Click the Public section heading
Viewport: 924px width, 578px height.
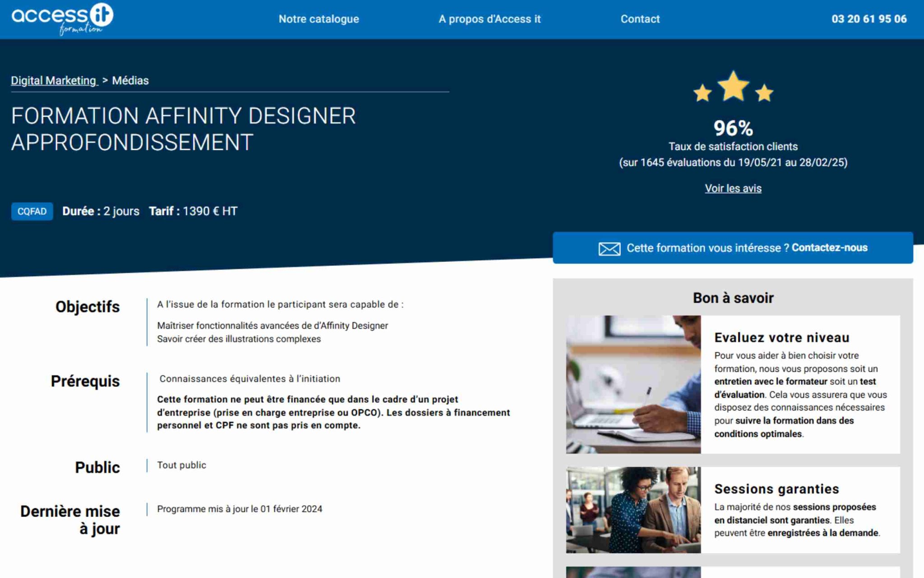[97, 467]
